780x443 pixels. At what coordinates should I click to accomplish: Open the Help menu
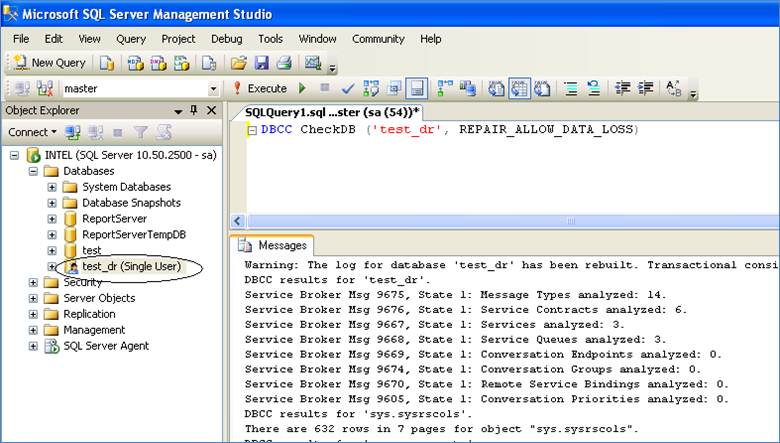pos(430,39)
